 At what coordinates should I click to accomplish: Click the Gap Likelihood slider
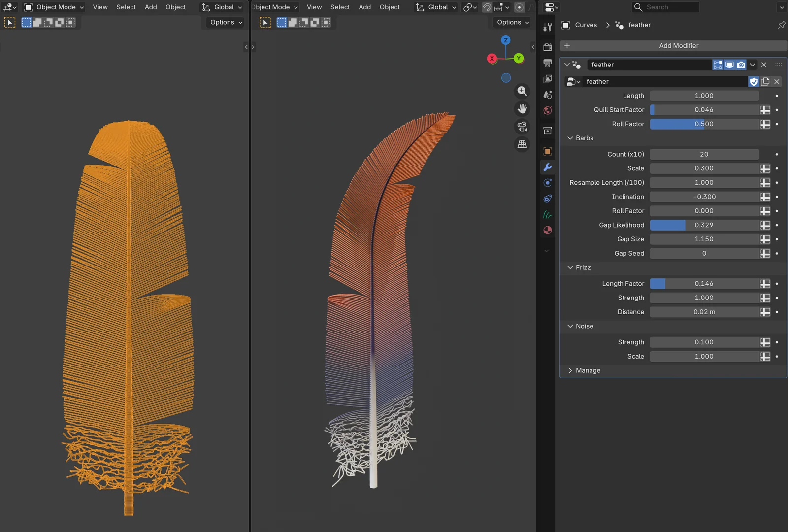(704, 225)
